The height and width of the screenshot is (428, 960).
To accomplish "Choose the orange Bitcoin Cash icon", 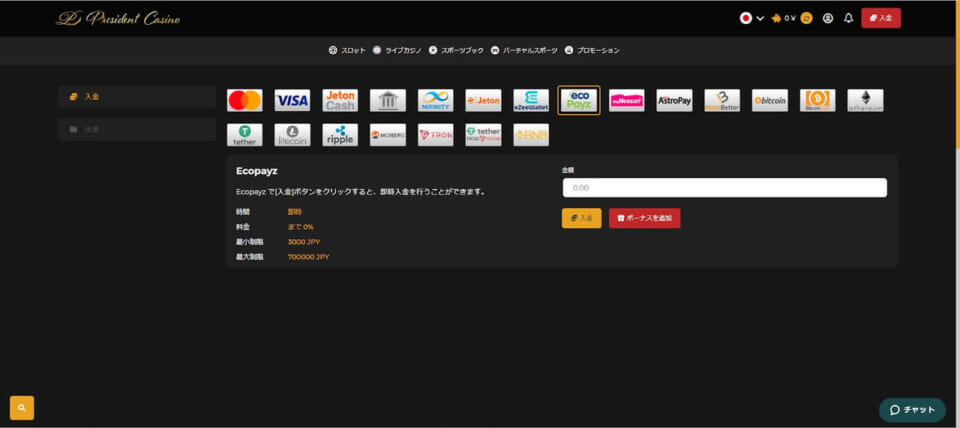I will point(817,100).
